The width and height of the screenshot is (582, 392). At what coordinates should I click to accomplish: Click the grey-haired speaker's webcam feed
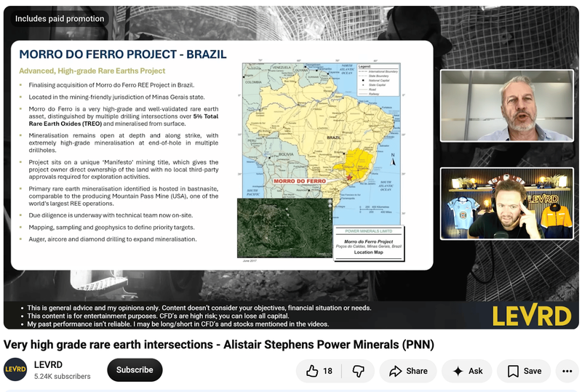(506, 105)
